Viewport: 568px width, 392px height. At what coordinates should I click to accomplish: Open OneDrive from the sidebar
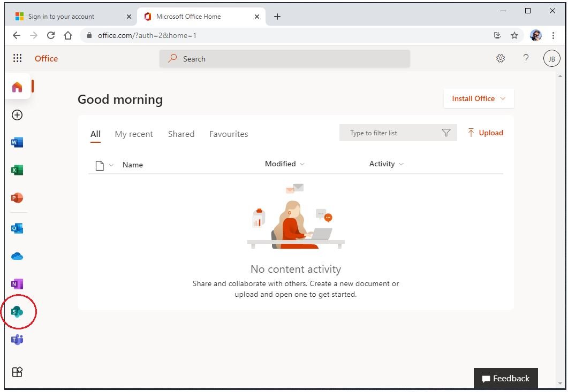(17, 256)
